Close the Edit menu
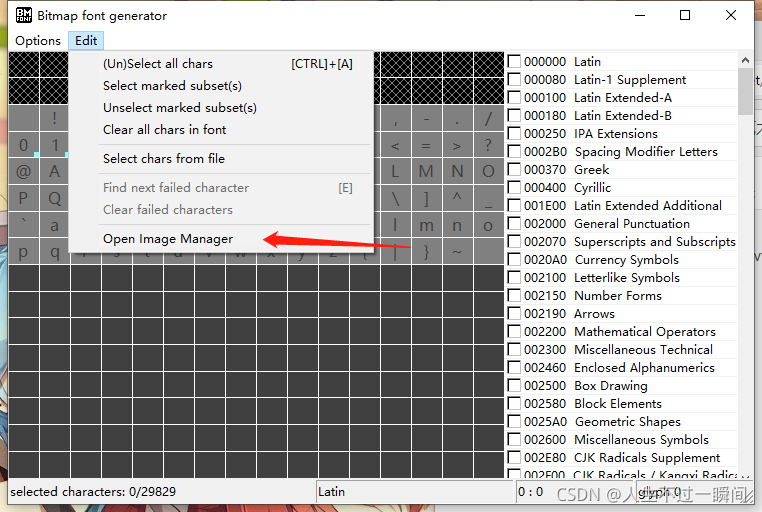Viewport: 762px width, 512px height. [x=86, y=41]
